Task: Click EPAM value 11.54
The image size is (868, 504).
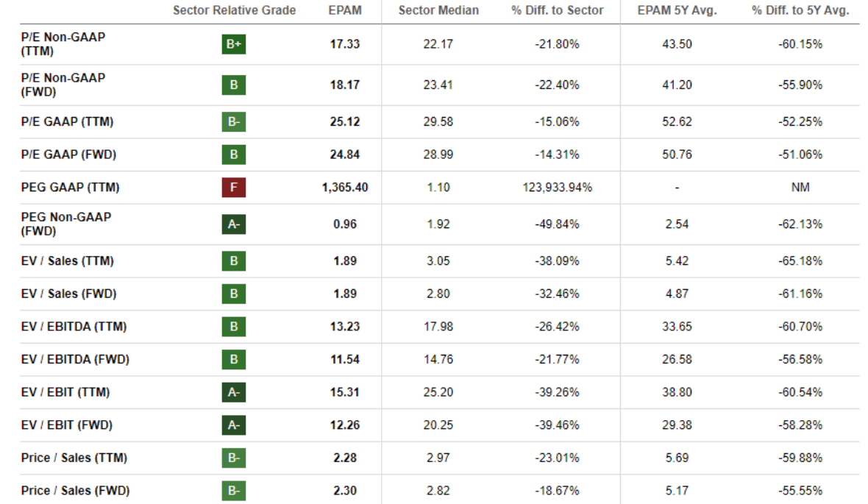Action: point(345,360)
